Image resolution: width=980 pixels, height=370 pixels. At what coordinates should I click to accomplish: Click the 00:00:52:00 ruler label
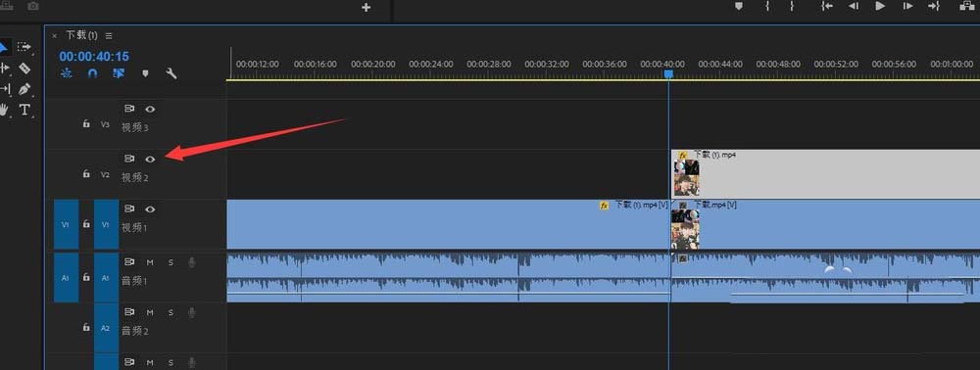tap(836, 64)
